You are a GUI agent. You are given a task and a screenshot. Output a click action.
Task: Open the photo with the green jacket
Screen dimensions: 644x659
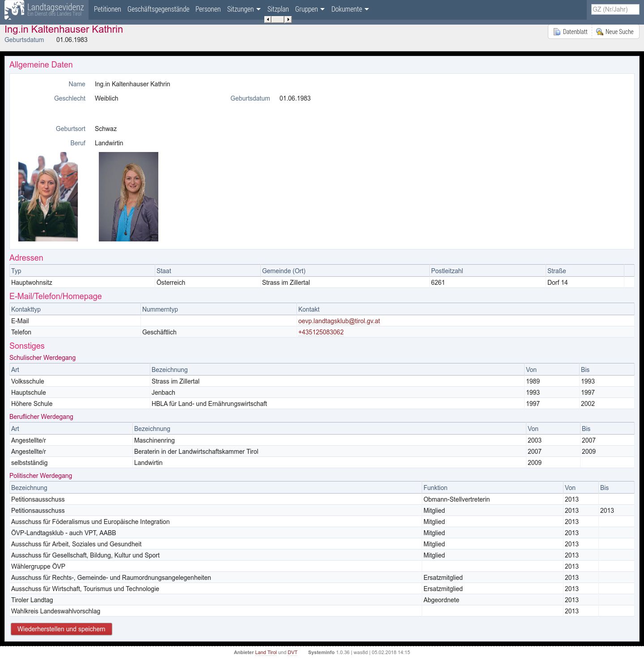tap(48, 197)
